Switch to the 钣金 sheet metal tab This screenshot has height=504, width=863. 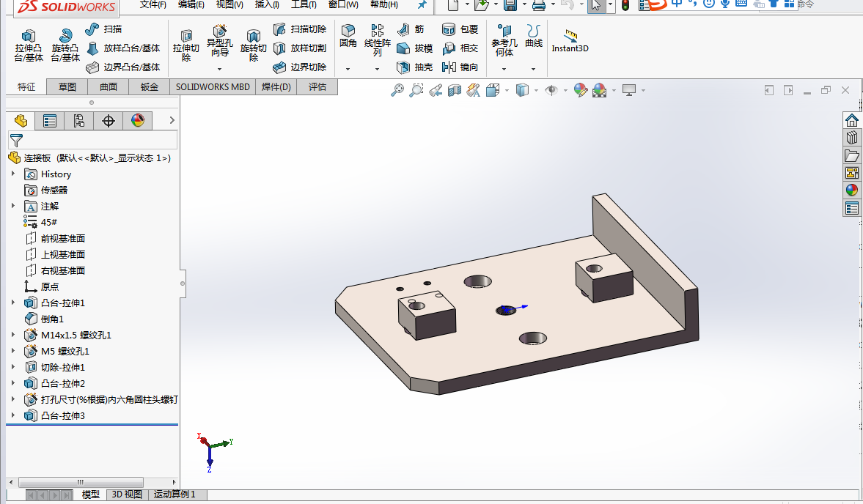click(149, 87)
